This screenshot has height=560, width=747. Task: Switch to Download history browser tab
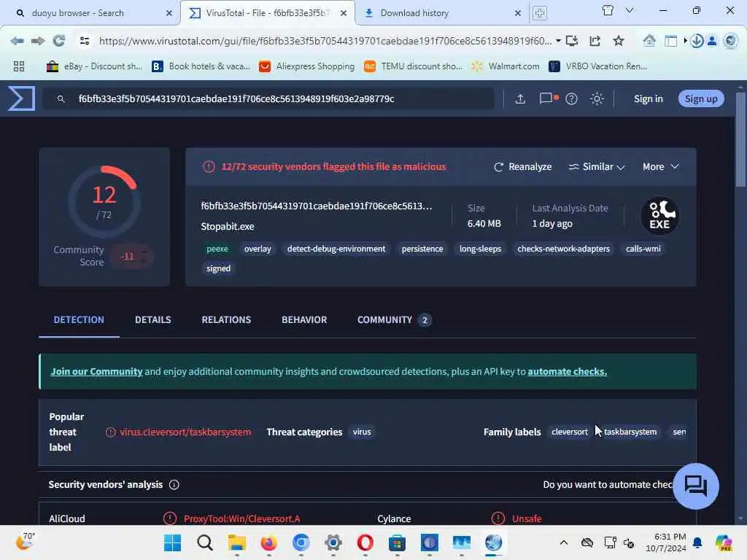[441, 13]
